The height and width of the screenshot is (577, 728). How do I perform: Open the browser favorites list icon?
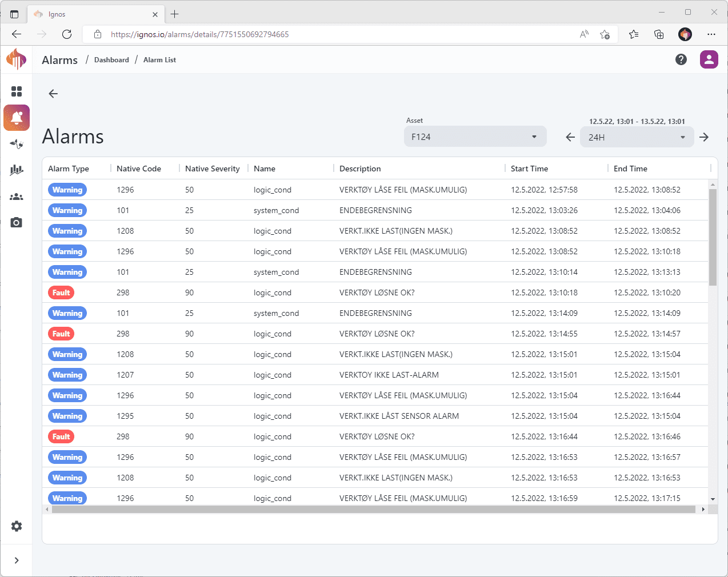(634, 34)
